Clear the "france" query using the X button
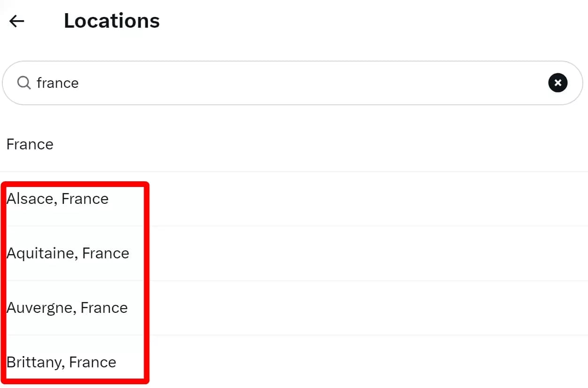This screenshot has width=588, height=388. [557, 83]
